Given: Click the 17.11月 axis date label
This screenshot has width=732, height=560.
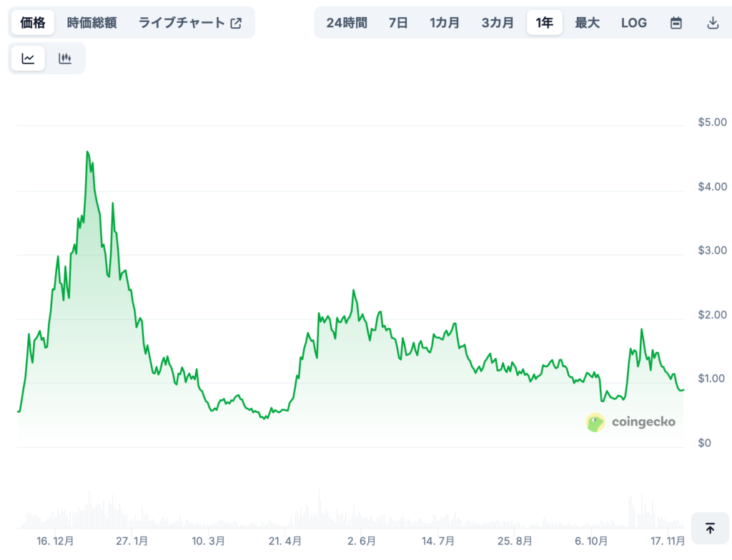Looking at the screenshot, I should pyautogui.click(x=668, y=541).
